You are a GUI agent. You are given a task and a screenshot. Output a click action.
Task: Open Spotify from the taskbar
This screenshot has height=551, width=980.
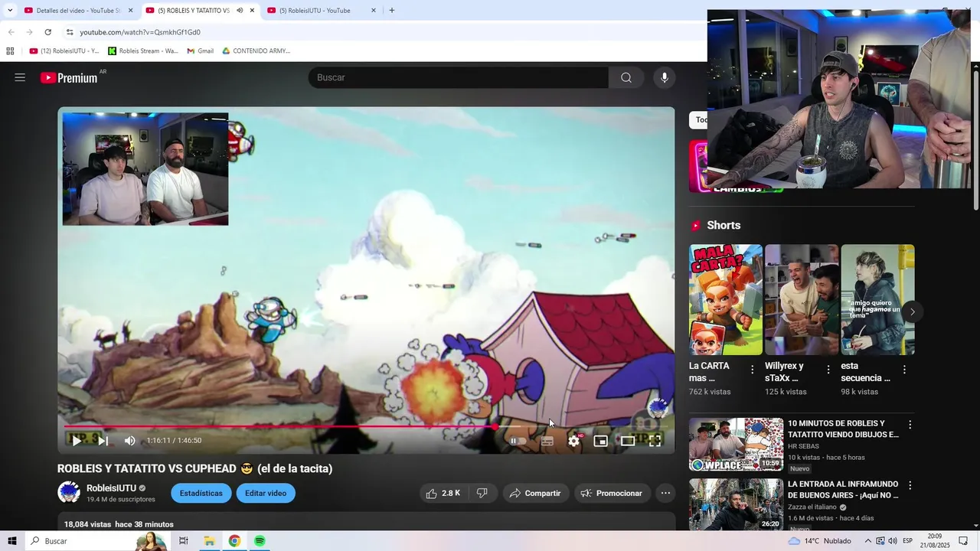tap(260, 541)
